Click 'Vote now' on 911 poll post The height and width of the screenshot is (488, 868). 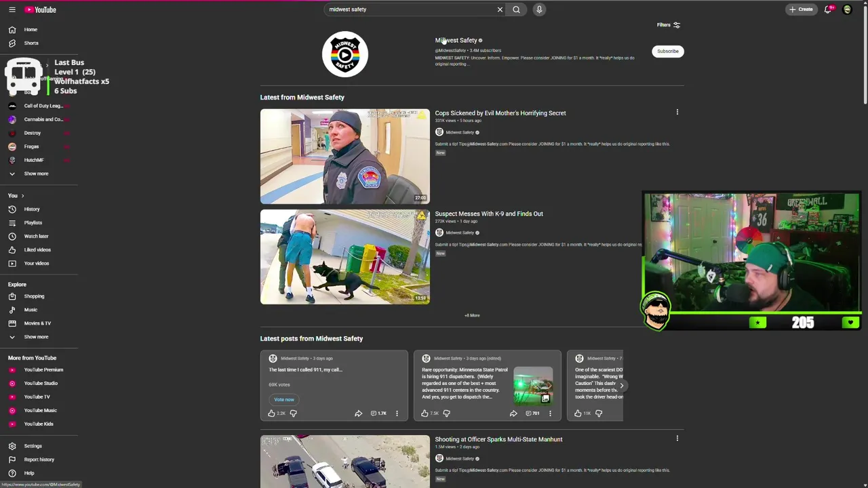[x=284, y=400]
